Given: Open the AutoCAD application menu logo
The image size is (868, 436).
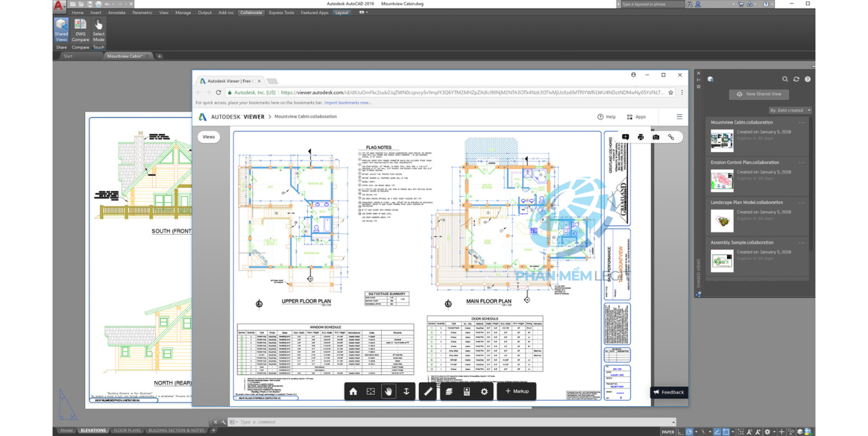Looking at the screenshot, I should pyautogui.click(x=59, y=6).
